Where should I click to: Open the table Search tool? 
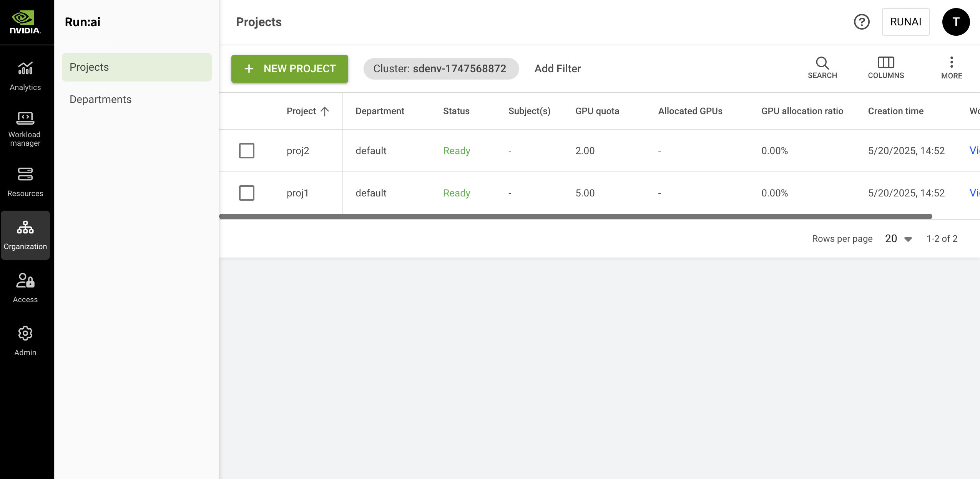[822, 68]
